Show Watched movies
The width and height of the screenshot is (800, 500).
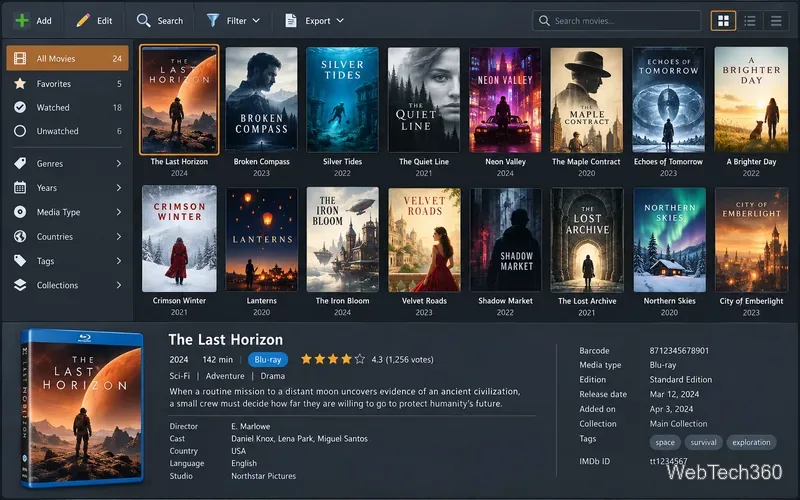[x=67, y=107]
